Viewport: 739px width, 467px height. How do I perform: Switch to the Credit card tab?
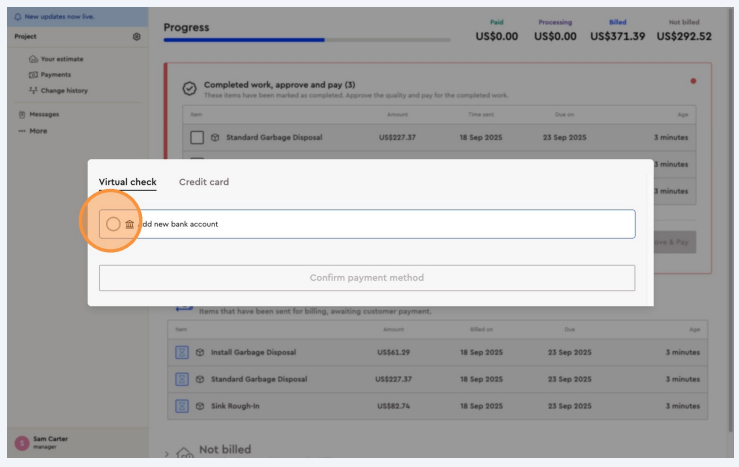coord(204,182)
